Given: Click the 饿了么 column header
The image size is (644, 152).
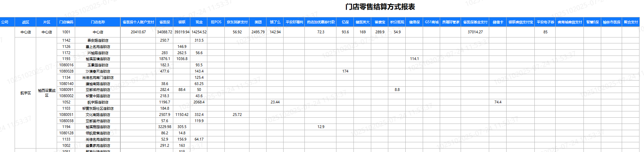Looking at the screenshot, I should (x=275, y=22).
